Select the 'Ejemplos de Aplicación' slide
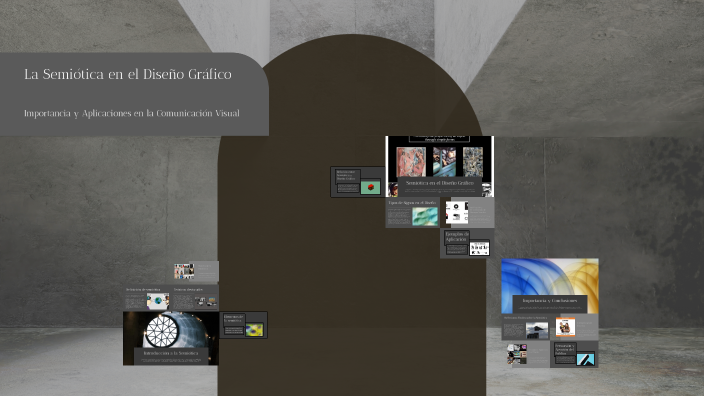This screenshot has height=396, width=704. click(467, 243)
